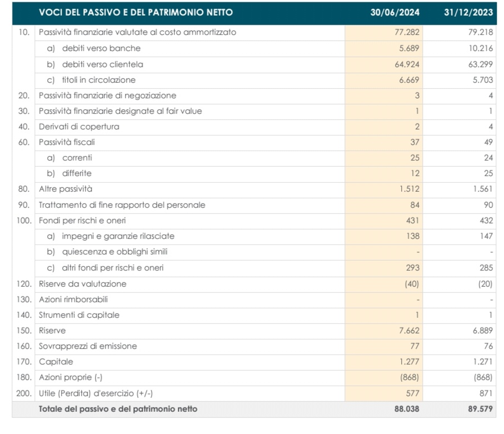The width and height of the screenshot is (504, 434).
Task: Click the 'debiti verso banche' label
Action: pos(101,48)
